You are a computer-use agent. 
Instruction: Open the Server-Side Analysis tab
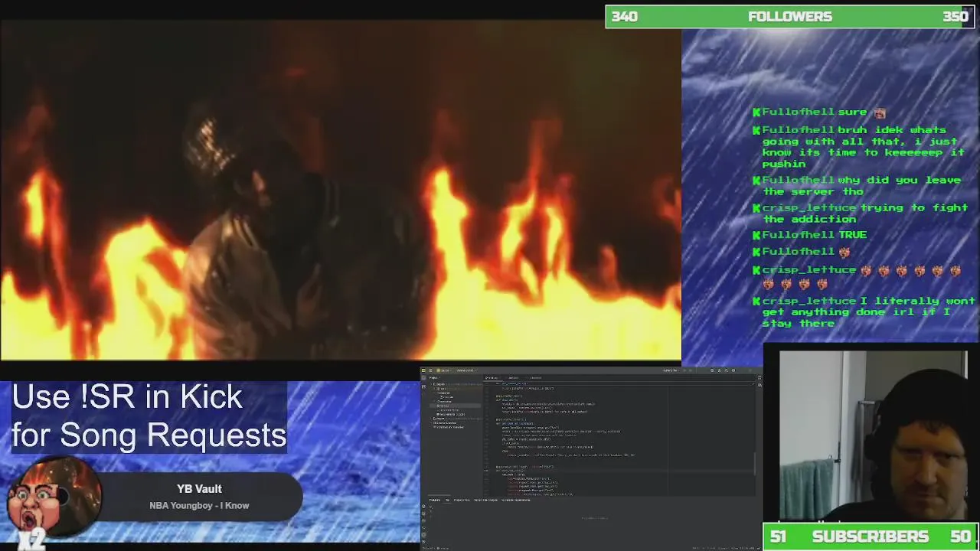click(x=485, y=500)
